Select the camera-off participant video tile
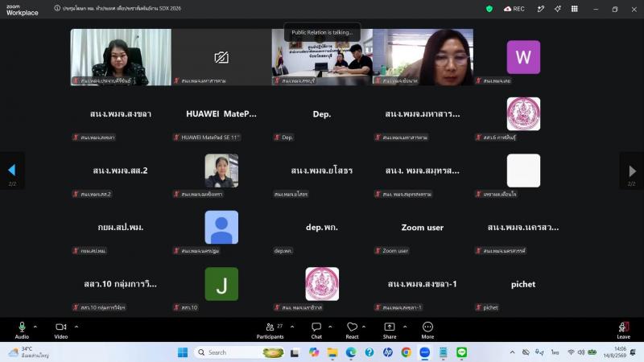Image resolution: width=644 pixels, height=362 pixels. [x=221, y=57]
